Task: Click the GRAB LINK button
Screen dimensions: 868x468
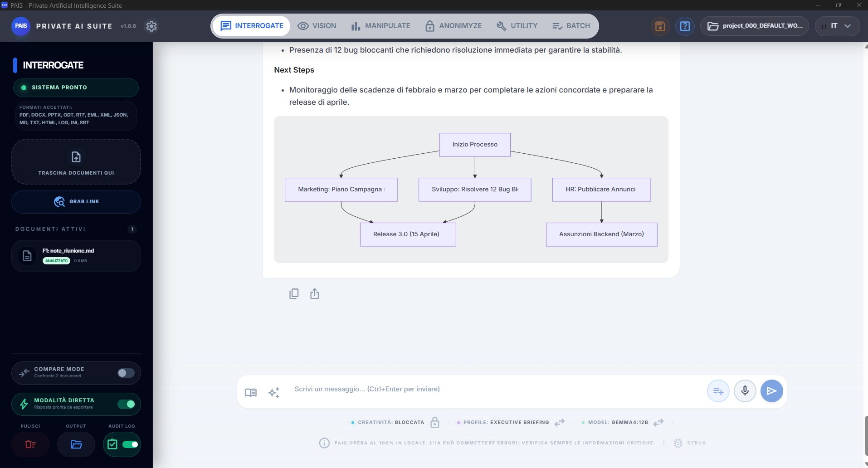Action: (76, 202)
